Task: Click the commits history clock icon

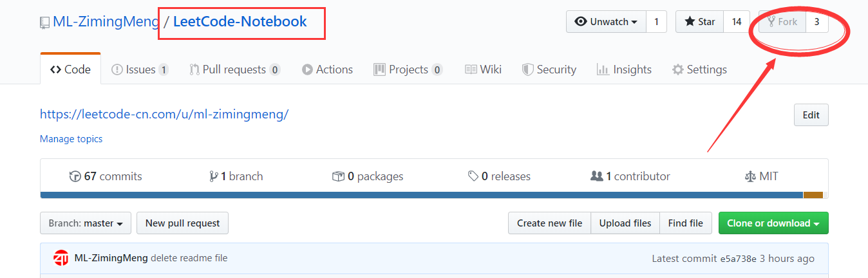Action: click(x=75, y=176)
